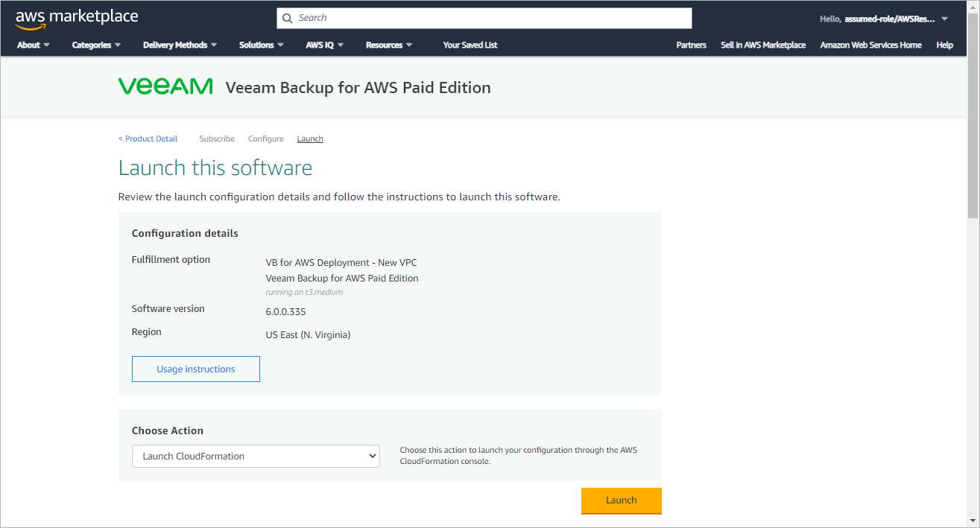Select the Launch step
The height and width of the screenshot is (528, 980).
click(x=310, y=139)
